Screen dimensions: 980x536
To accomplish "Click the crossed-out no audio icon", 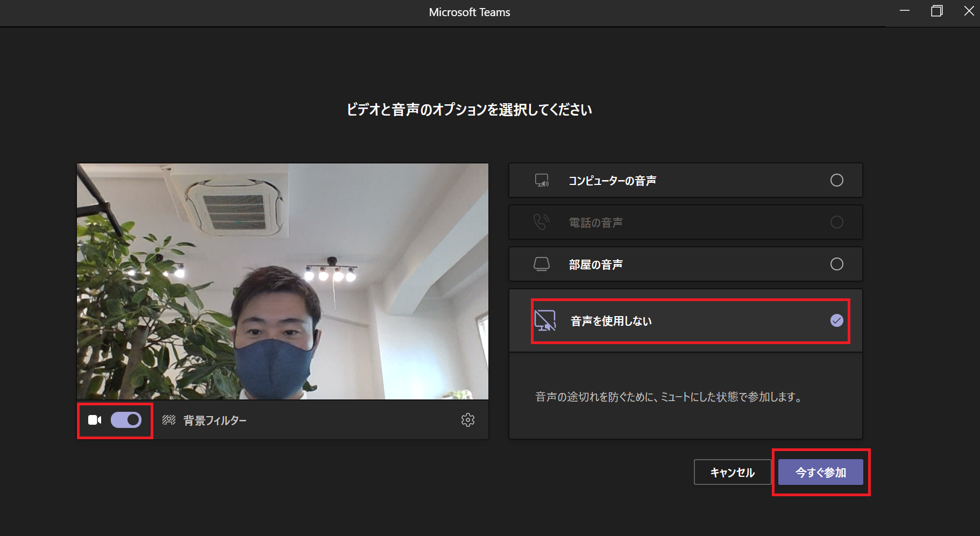I will tap(545, 321).
